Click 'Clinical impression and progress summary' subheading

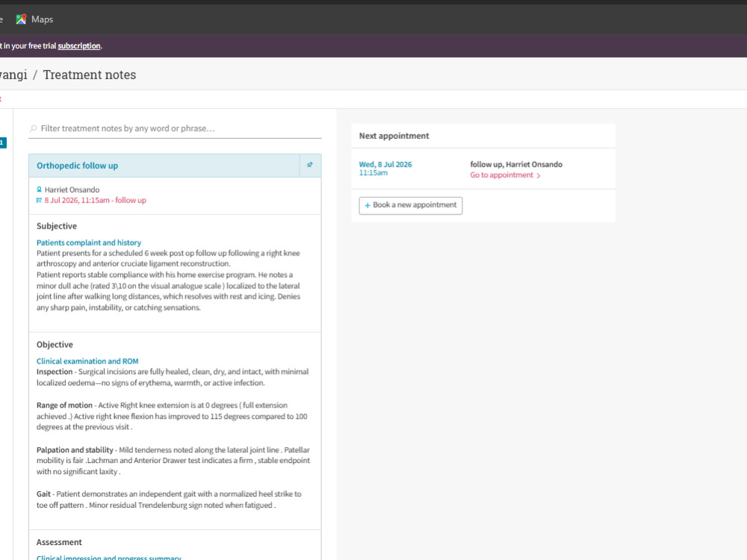point(108,557)
